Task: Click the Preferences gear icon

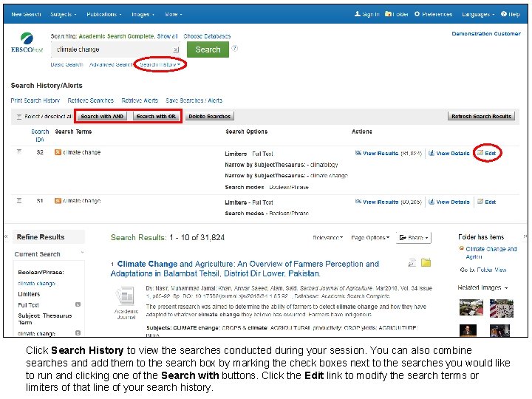Action: point(417,14)
